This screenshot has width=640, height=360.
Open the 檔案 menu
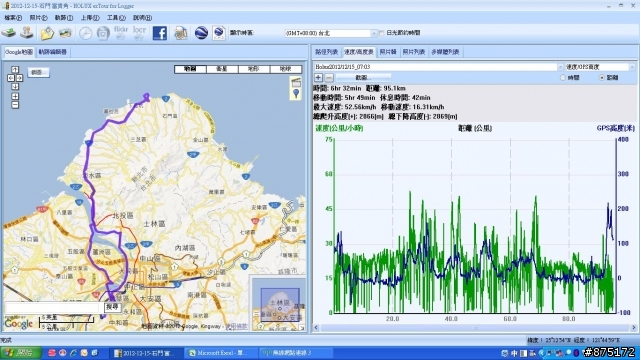pyautogui.click(x=13, y=18)
